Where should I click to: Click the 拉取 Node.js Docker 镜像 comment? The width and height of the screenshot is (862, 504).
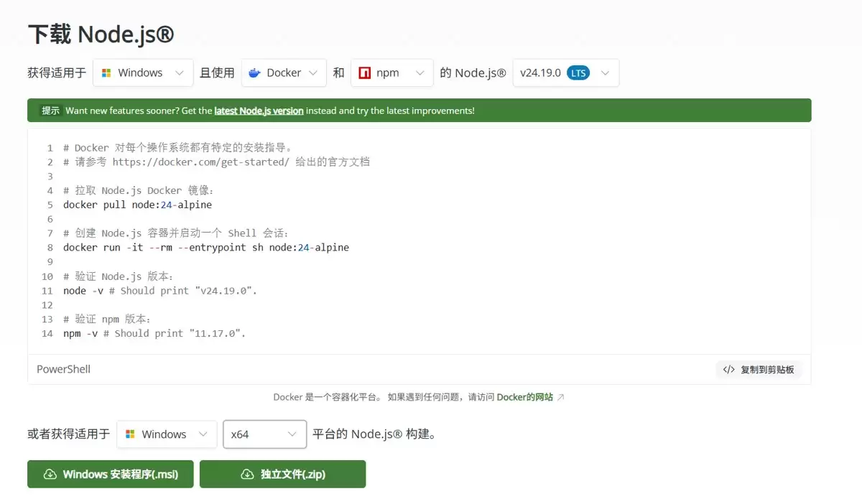(x=139, y=191)
